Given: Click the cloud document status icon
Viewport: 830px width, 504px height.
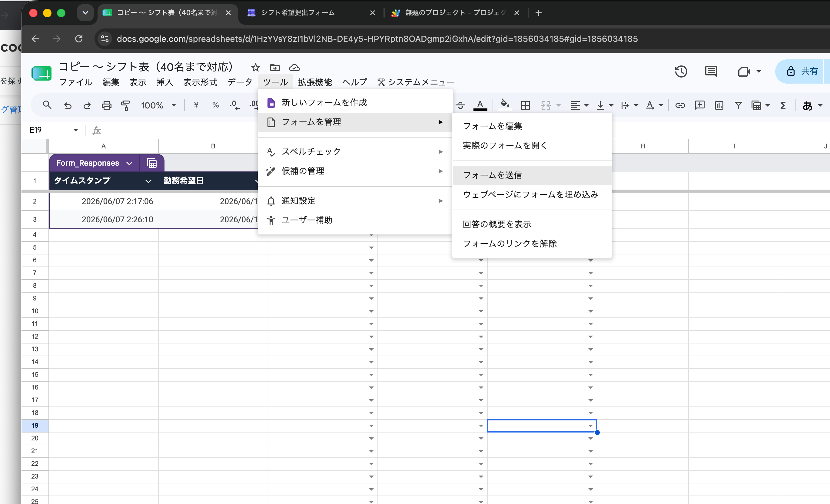Looking at the screenshot, I should 294,67.
